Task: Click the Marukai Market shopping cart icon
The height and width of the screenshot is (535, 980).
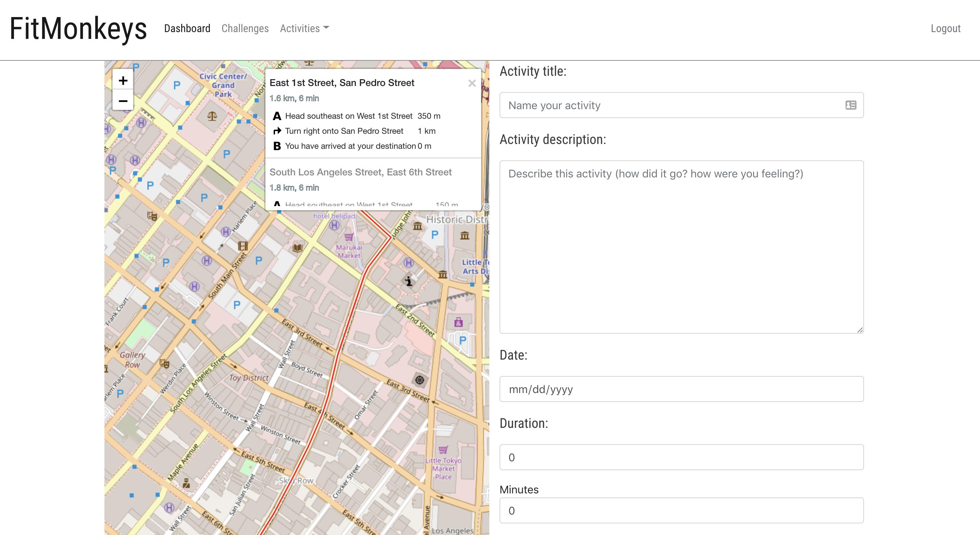Action: 348,237
